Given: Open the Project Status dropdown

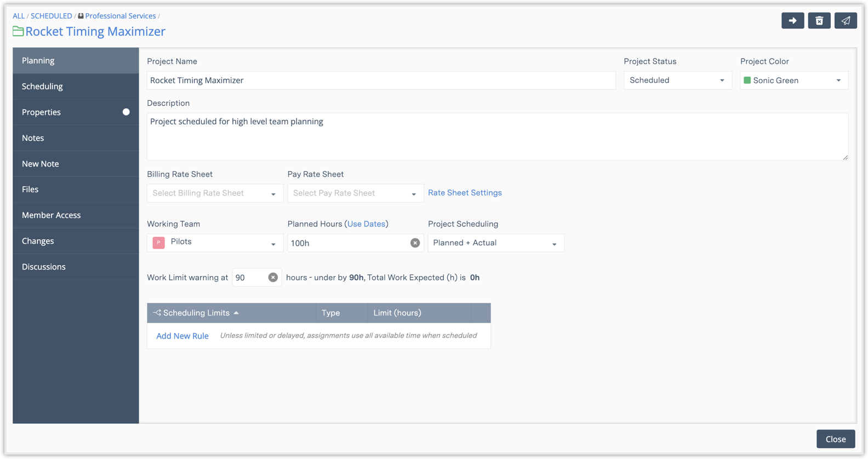Looking at the screenshot, I should click(x=677, y=81).
